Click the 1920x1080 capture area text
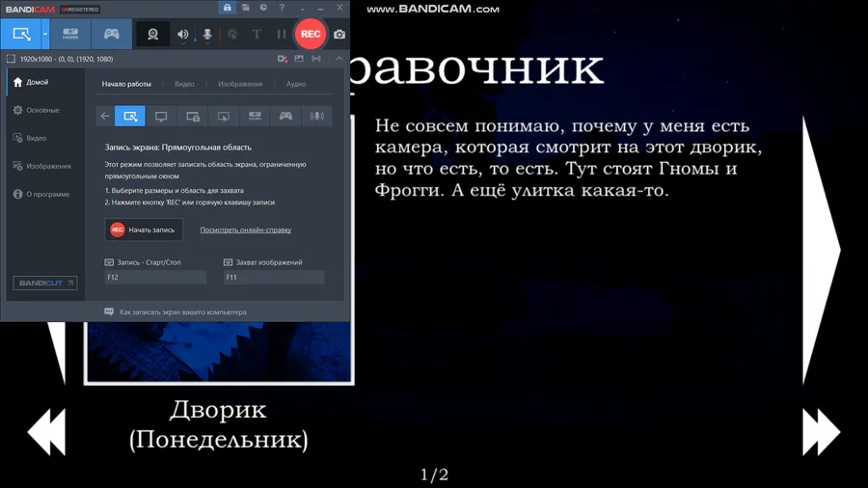The height and width of the screenshot is (488, 868). pyautogui.click(x=67, y=59)
